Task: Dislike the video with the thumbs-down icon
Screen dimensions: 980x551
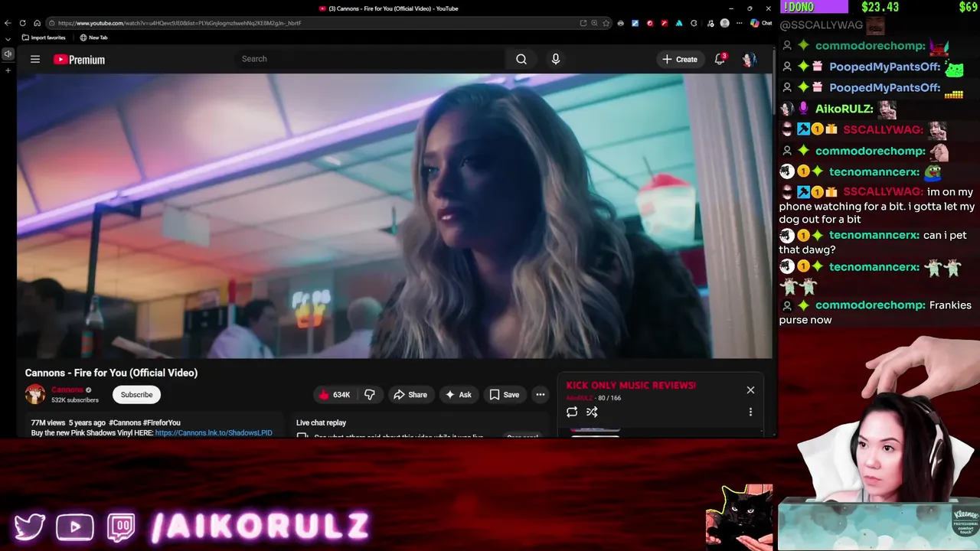Action: (x=370, y=394)
